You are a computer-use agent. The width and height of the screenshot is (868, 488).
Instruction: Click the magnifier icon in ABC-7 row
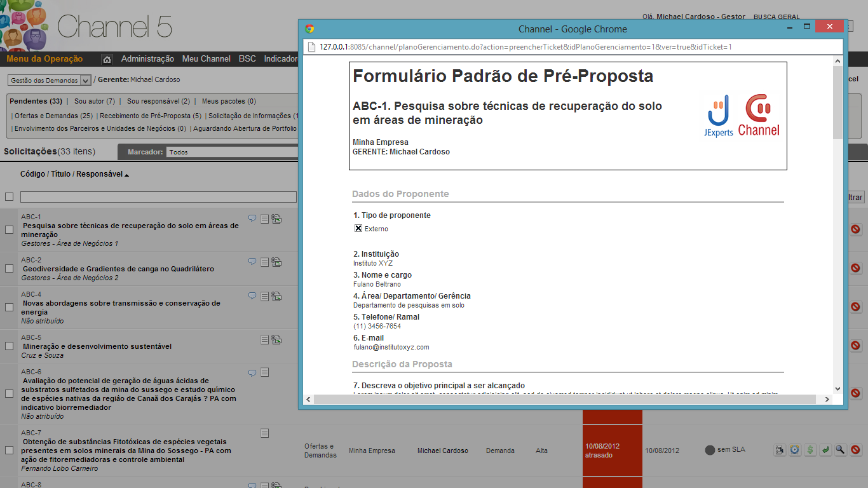coord(841,450)
